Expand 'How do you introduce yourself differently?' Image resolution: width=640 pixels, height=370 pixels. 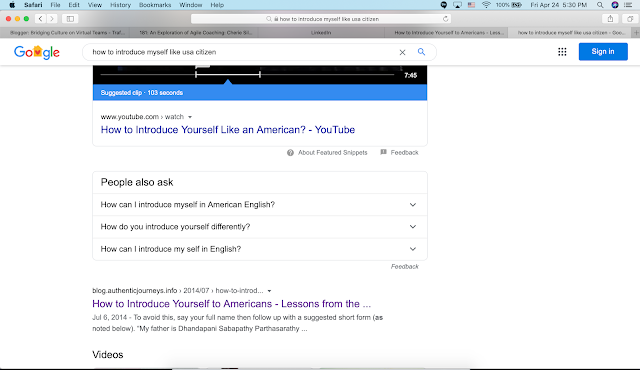point(260,227)
